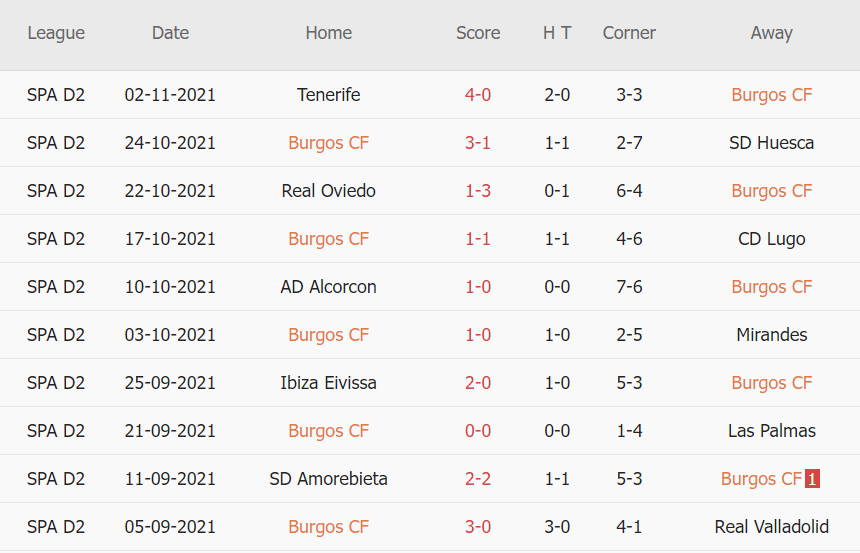Click Burgos CF in the Tenerife row
Screen dimensions: 860x553
pos(771,95)
